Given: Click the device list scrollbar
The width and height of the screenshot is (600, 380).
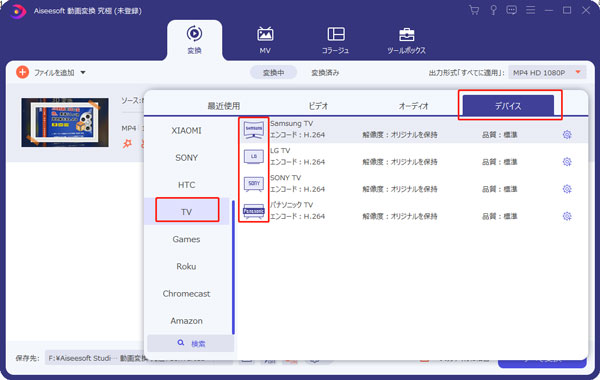Looking at the screenshot, I should tap(233, 267).
